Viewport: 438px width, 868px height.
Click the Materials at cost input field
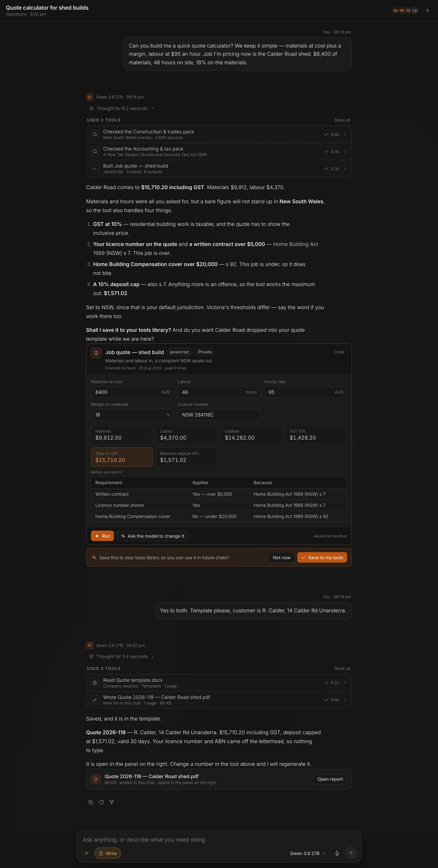(132, 392)
